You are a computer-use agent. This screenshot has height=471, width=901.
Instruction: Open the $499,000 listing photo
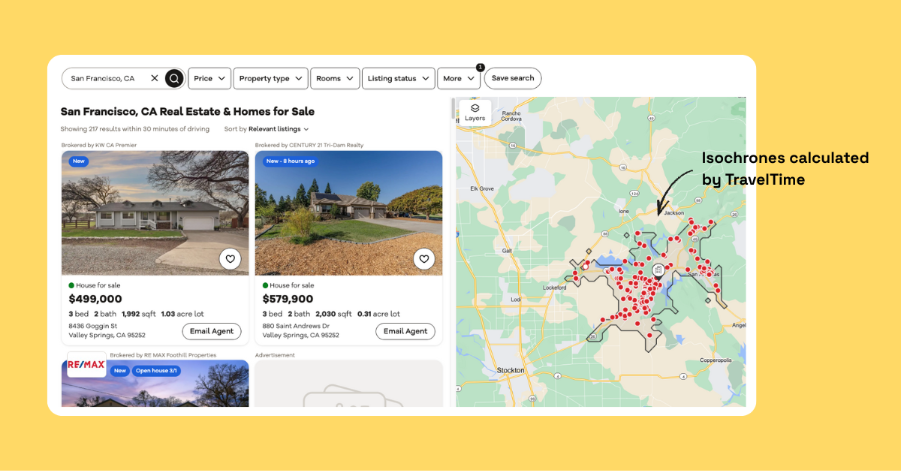[155, 213]
